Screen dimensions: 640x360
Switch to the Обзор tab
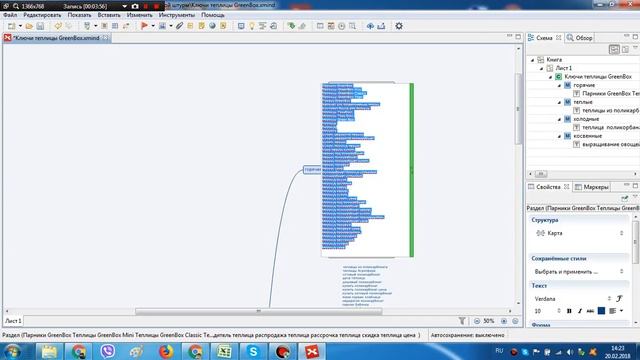[x=580, y=38]
